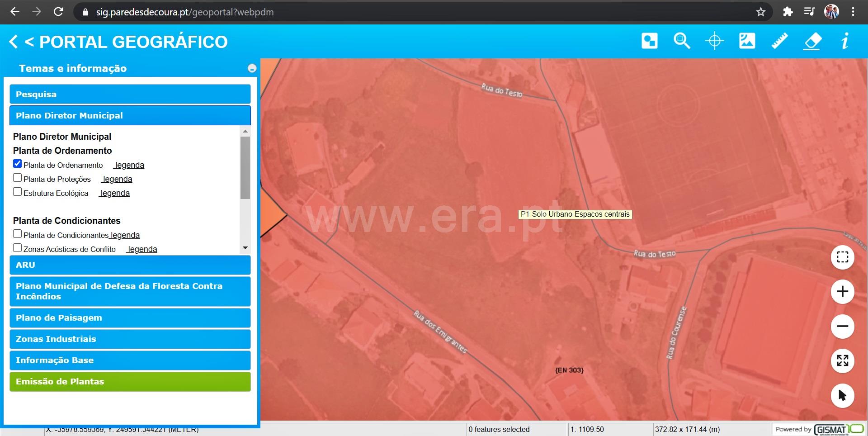The image size is (868, 436).
Task: Click the Planta de Ordenamento heading text
Action: (x=62, y=151)
